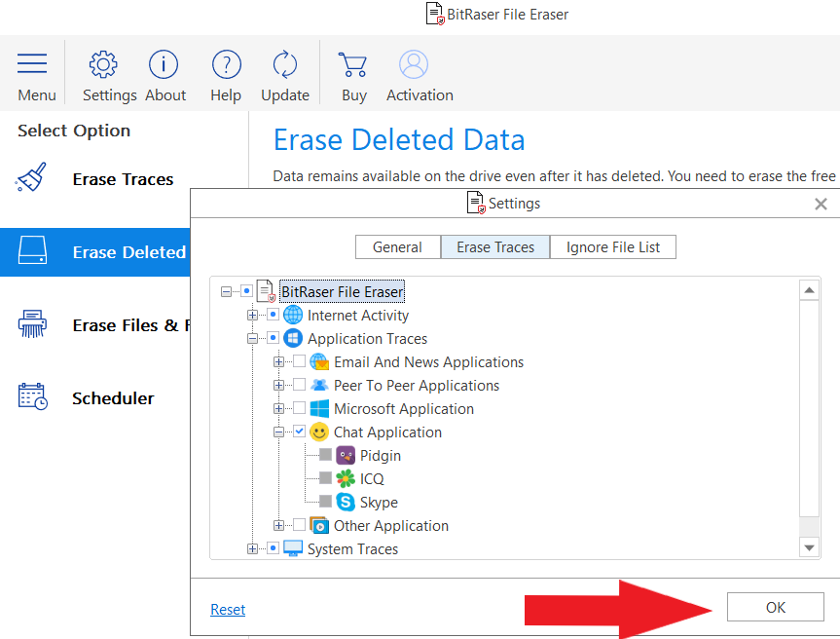Collapse the BitRaser File Eraser root node
Image resolution: width=840 pixels, height=639 pixels.
pos(226,292)
